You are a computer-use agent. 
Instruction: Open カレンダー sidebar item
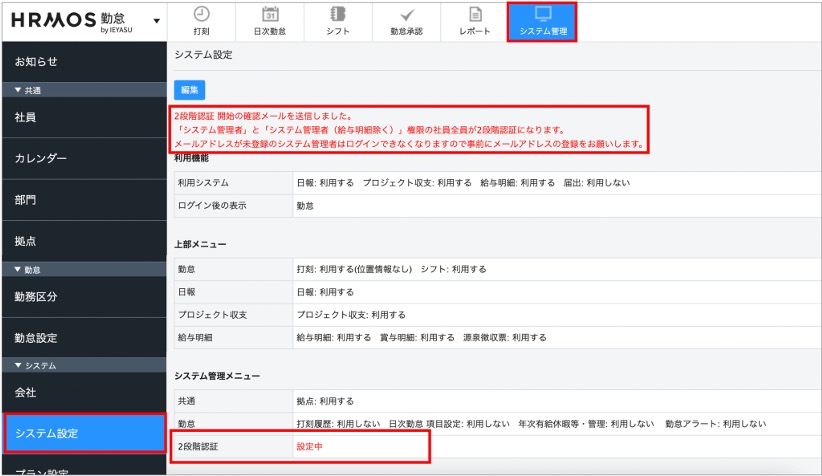pos(41,159)
